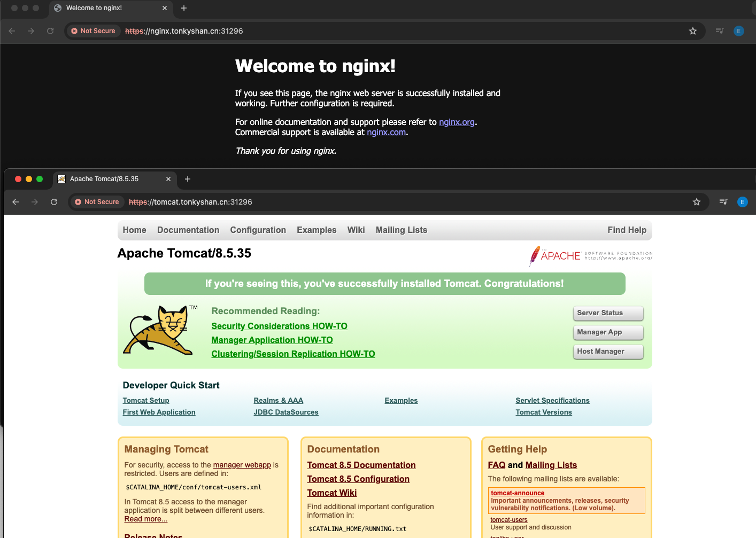Click the Manager App button
This screenshot has height=538, width=756.
click(x=608, y=332)
